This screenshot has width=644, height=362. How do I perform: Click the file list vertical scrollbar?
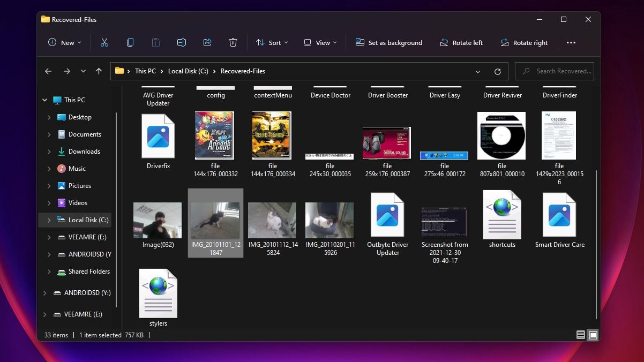[596, 244]
